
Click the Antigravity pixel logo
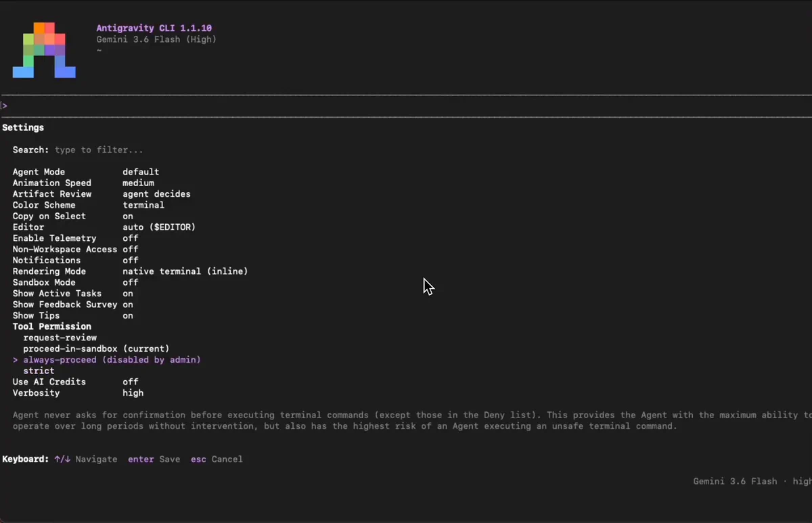(x=44, y=50)
